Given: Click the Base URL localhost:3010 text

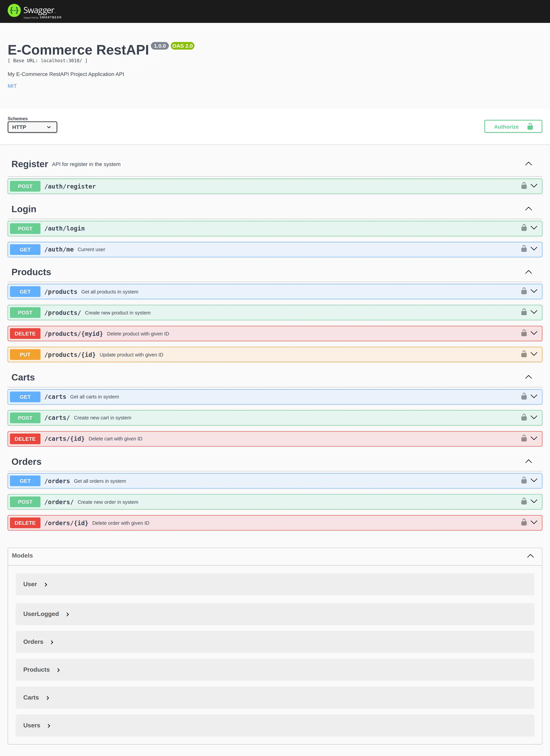Looking at the screenshot, I should tap(48, 61).
